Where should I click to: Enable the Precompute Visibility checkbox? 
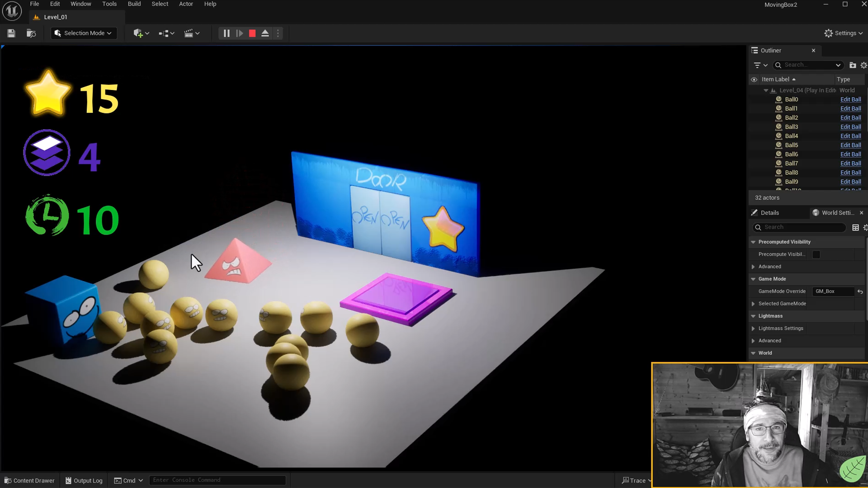pos(816,254)
